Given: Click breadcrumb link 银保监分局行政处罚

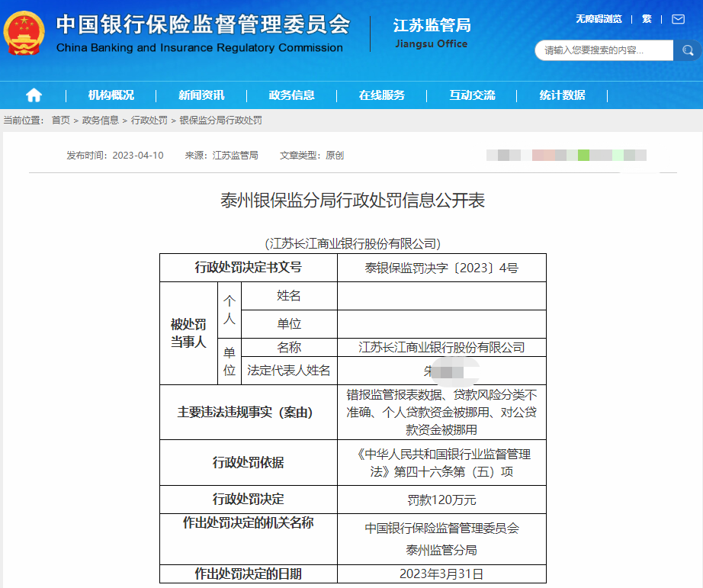Looking at the screenshot, I should pos(221,120).
